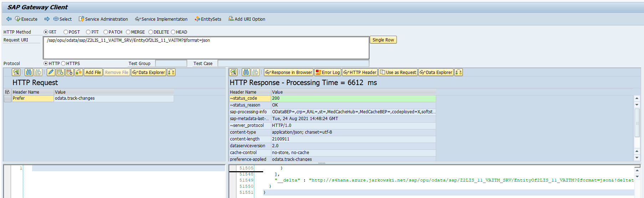Click the binoculars find icon in HTTP Response toolbar
The image size is (644, 198).
pos(246,72)
